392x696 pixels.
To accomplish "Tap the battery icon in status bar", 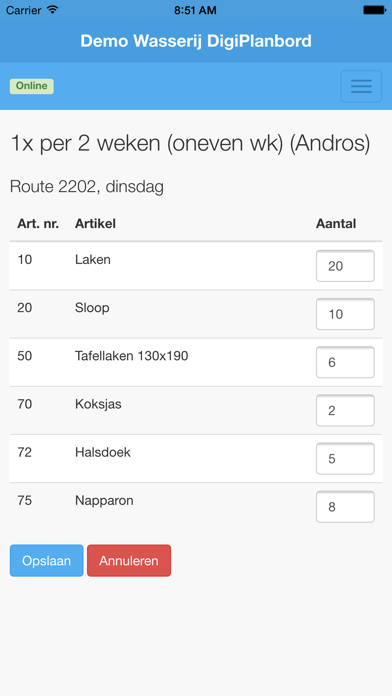I will (374, 10).
